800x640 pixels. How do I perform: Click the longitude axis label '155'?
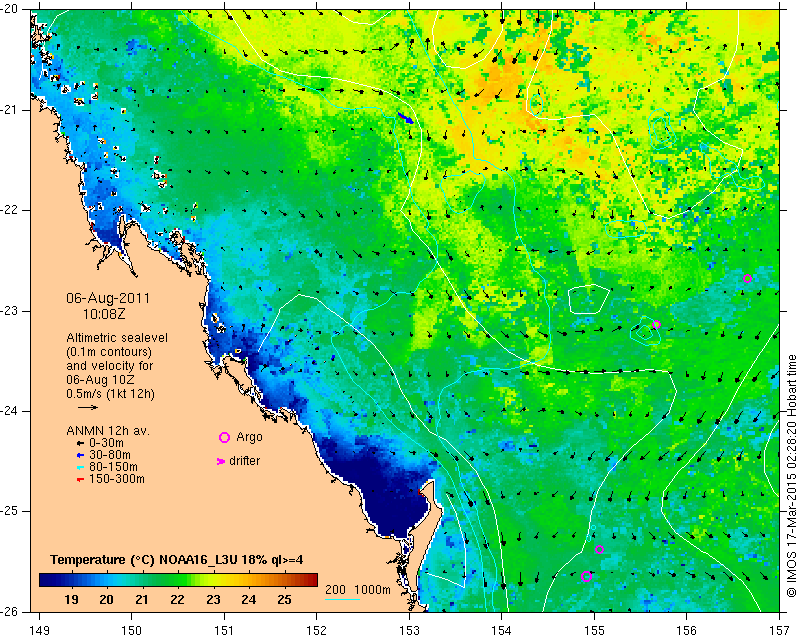(x=594, y=631)
